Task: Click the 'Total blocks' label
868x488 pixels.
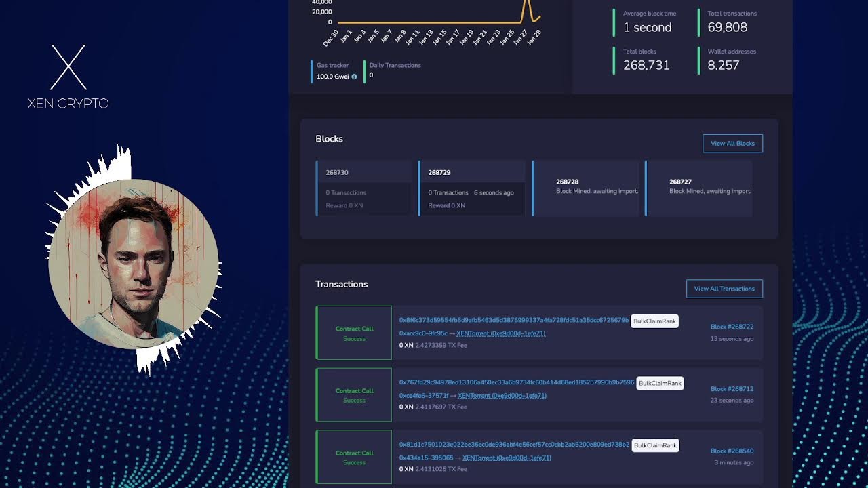Action: (639, 52)
